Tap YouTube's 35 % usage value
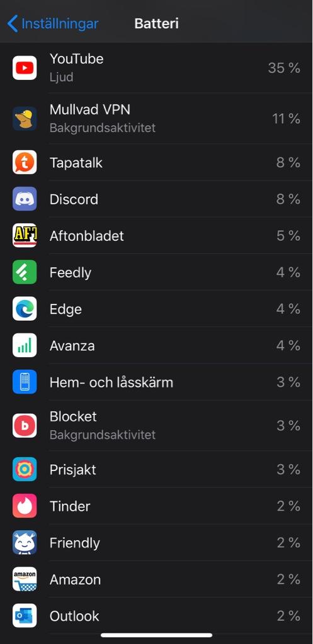Image resolution: width=313 pixels, height=644 pixels. coord(284,68)
